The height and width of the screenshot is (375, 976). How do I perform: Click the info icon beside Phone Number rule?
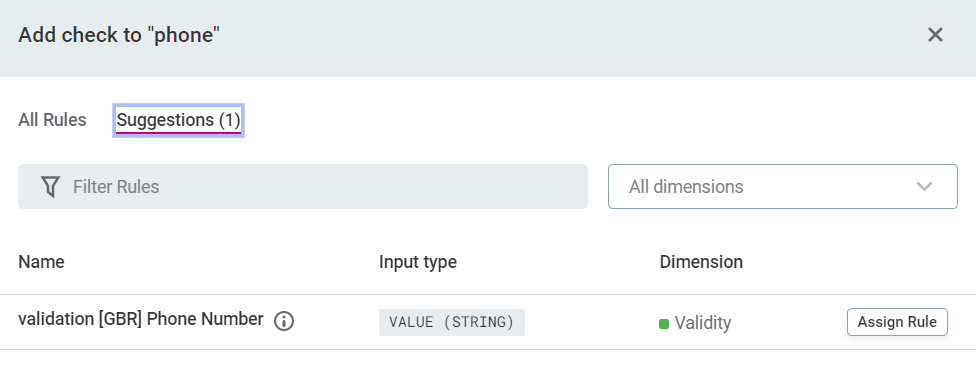(x=284, y=321)
